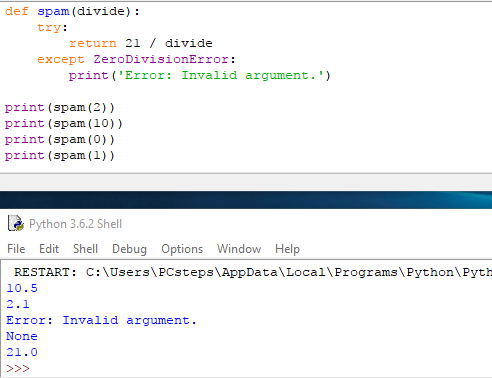Click the print(spam(2)) line
Image resolution: width=492 pixels, height=378 pixels.
click(60, 108)
